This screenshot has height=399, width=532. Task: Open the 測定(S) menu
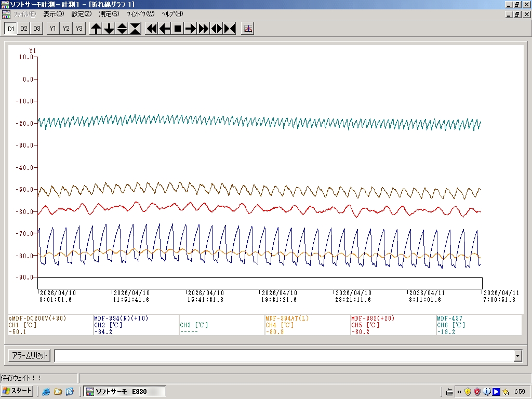(109, 14)
